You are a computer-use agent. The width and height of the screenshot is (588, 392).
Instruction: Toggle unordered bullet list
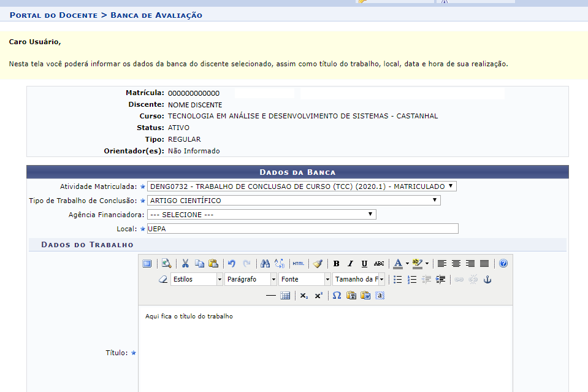[x=397, y=280]
